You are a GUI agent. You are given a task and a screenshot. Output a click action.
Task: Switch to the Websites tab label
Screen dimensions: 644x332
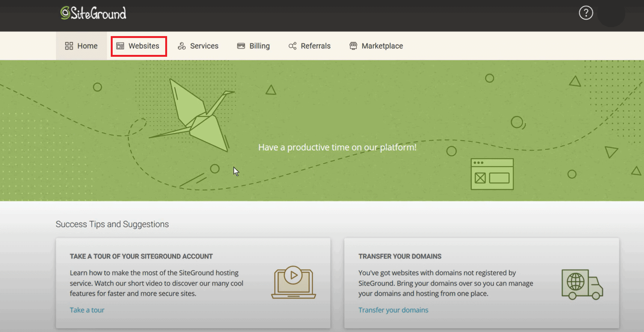144,46
